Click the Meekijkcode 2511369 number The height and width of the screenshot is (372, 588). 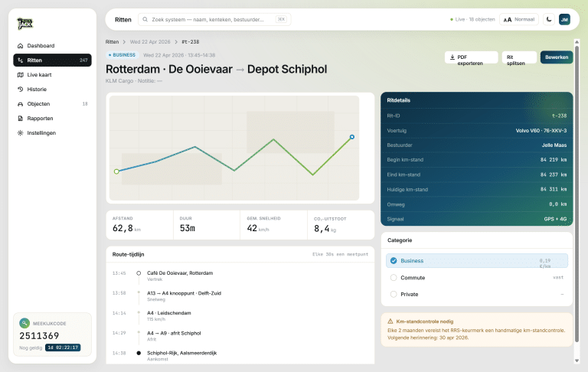[x=39, y=335]
